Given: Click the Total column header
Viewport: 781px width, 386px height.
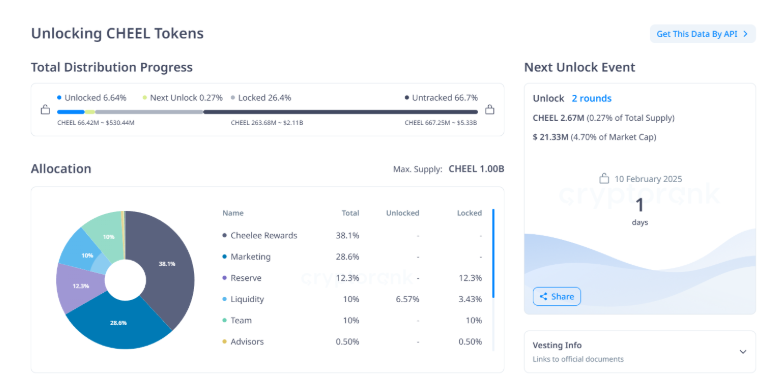Looking at the screenshot, I should [x=350, y=213].
